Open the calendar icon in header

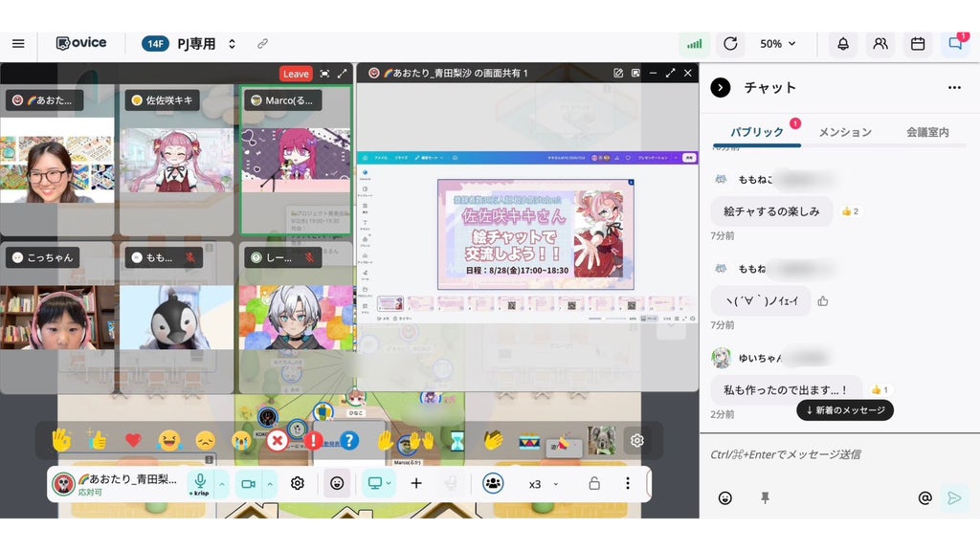pos(918,44)
